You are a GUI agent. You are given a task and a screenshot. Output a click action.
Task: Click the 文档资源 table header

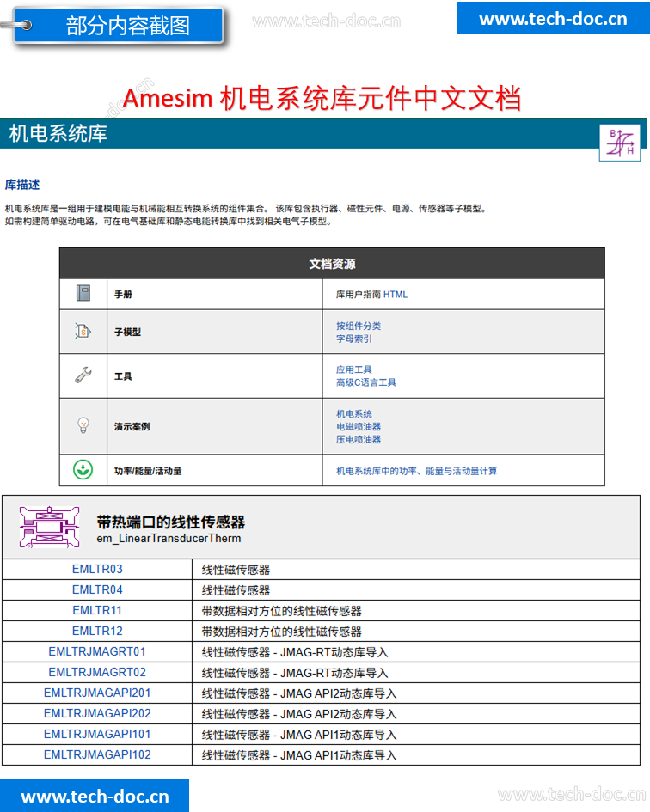tap(332, 264)
